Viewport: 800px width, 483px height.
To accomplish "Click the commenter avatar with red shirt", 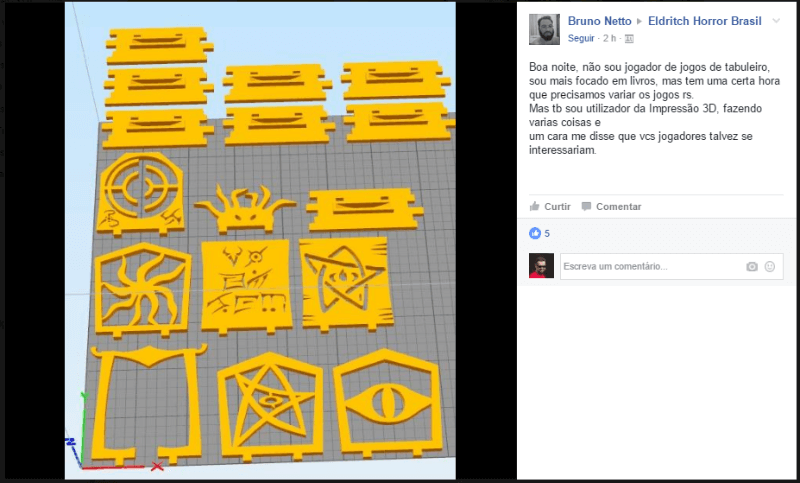I will (541, 266).
